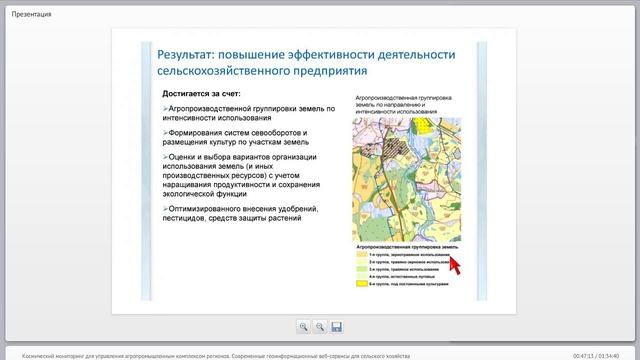The image size is (640, 360).
Task: Click the timestamp 00:47:13 / 01:34:40
Action: pyautogui.click(x=596, y=356)
